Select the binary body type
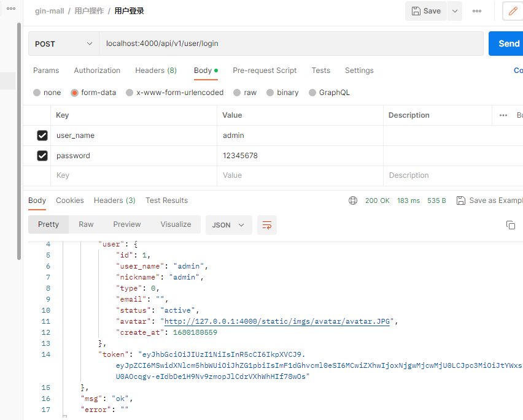 click(x=282, y=93)
